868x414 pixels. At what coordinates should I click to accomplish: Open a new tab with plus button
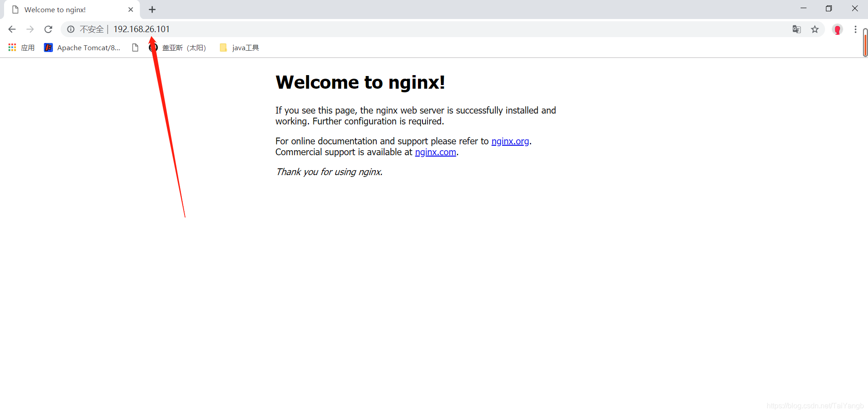coord(152,10)
